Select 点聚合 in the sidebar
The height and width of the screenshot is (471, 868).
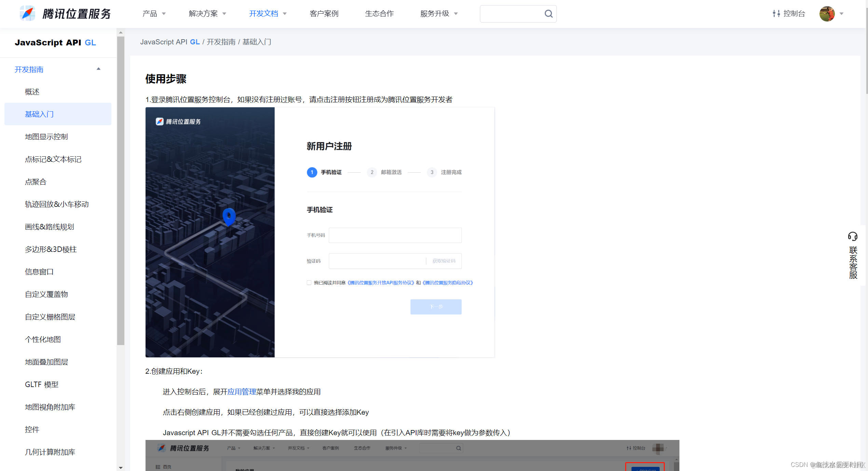pyautogui.click(x=36, y=182)
